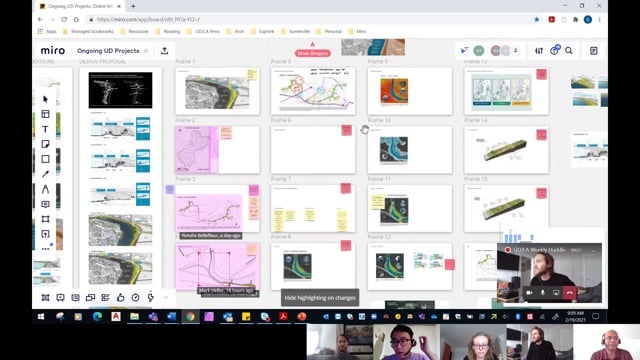Star the Ongoing UD Projects board

point(146,51)
